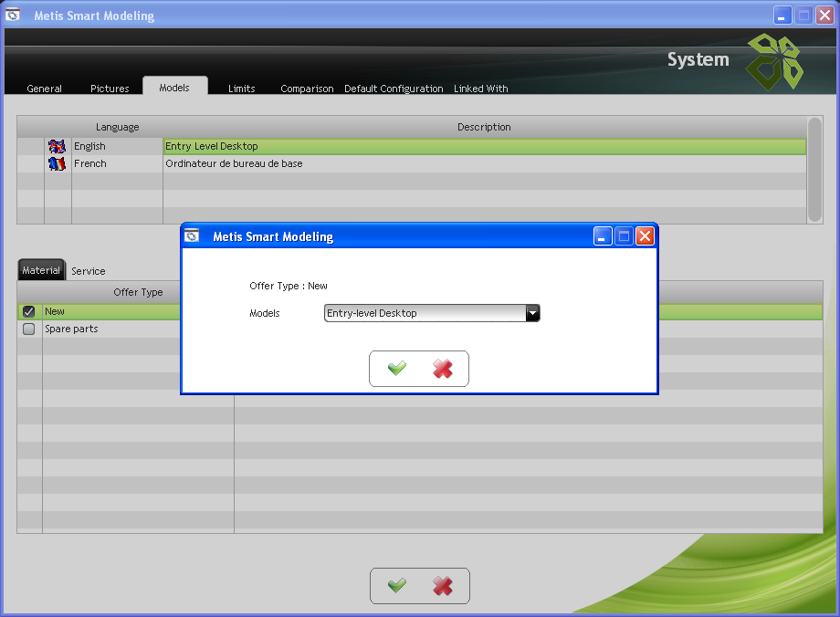Go to the Limits tab

(242, 89)
